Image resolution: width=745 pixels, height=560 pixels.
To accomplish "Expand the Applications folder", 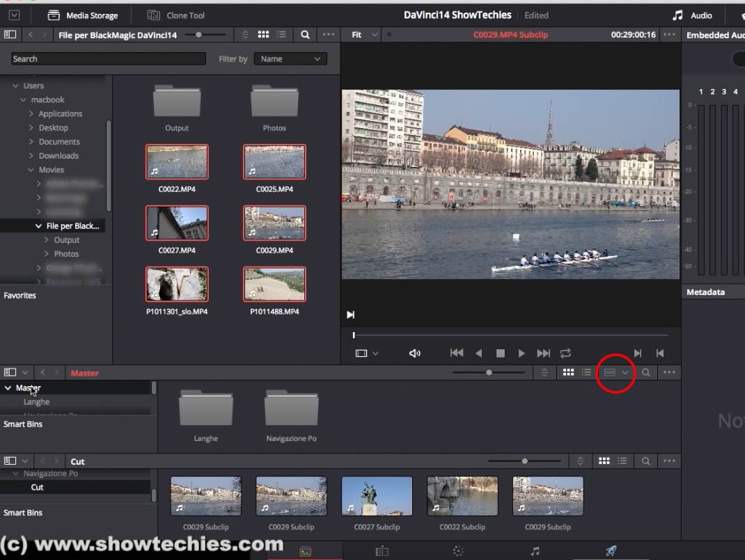I will (31, 114).
